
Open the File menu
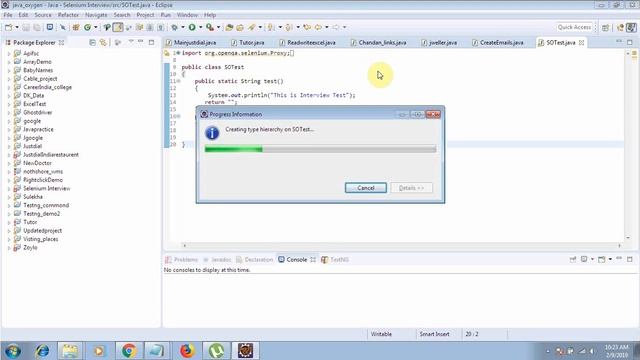tap(8, 15)
